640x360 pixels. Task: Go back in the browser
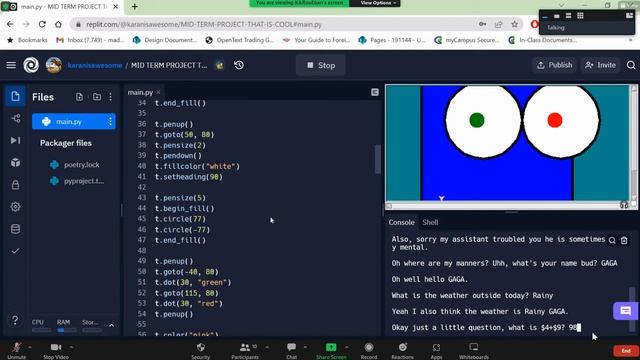tap(10, 24)
